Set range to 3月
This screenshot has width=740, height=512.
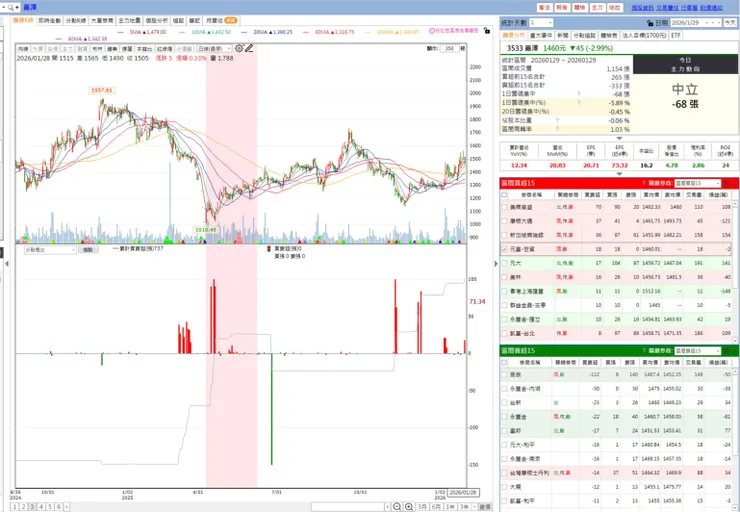pos(422,507)
